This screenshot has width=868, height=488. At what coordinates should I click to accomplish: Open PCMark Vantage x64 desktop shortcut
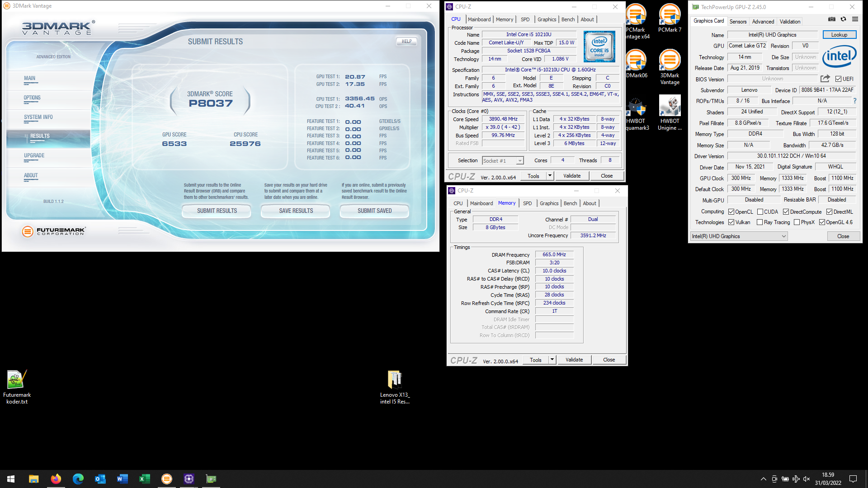coord(637,21)
